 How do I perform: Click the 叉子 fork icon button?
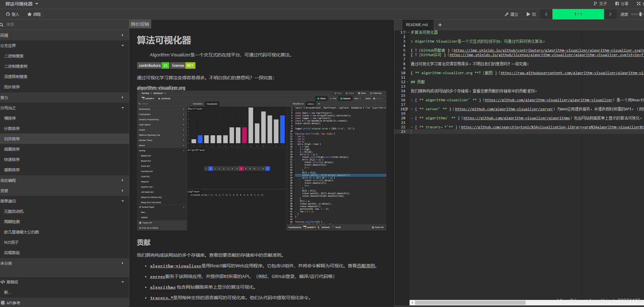coord(600,4)
